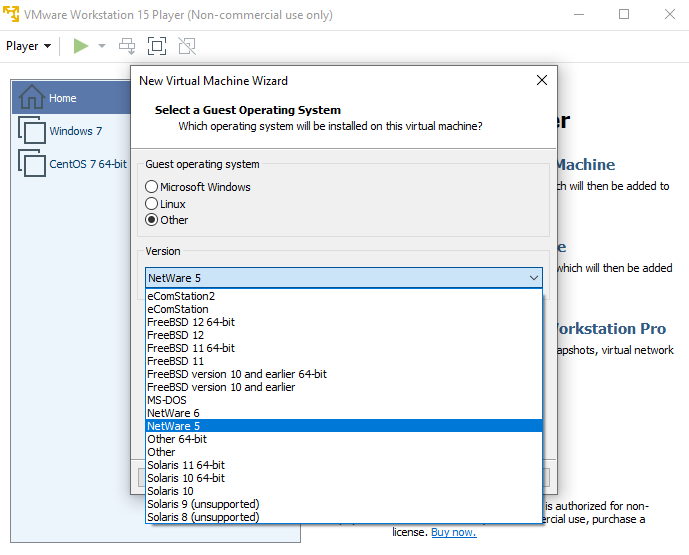Viewport: 689px width, 555px height.
Task: Select Solaris 8 (unsupported) entry
Action: (x=344, y=517)
